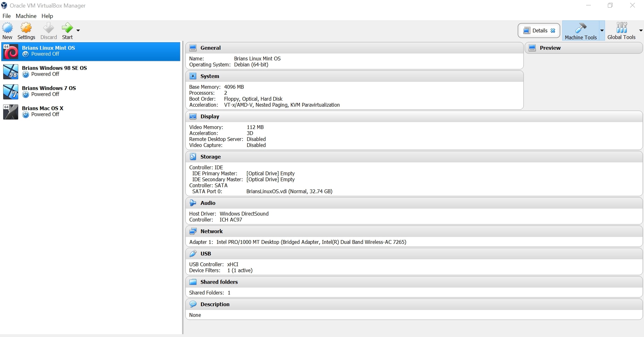Image resolution: width=644 pixels, height=337 pixels.
Task: Select Brians Mac OS X machine
Action: coord(91,111)
